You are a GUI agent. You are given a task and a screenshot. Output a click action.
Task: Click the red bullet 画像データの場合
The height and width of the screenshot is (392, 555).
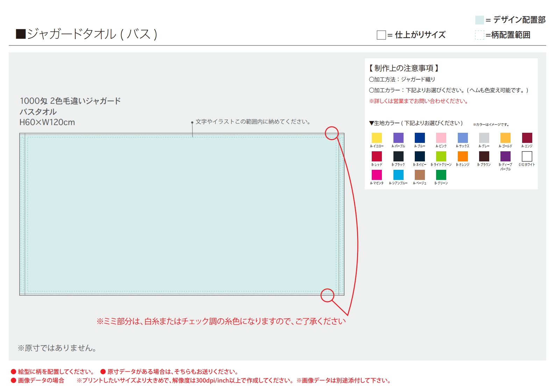(x=38, y=380)
